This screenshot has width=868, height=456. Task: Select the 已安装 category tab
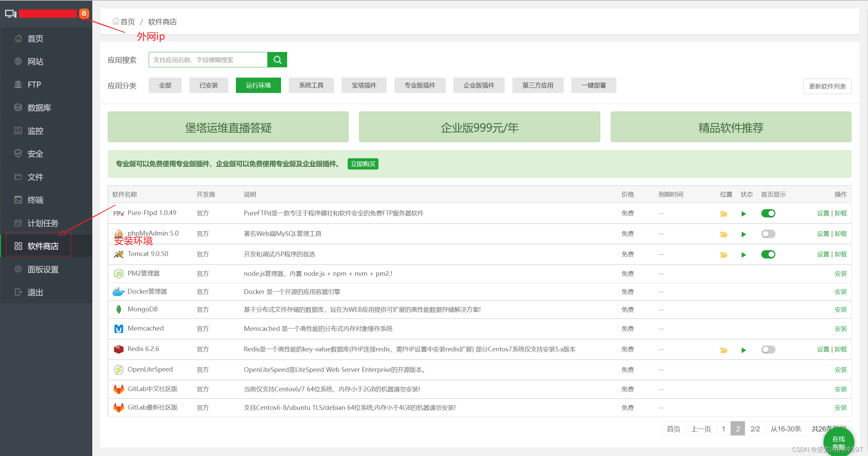pyautogui.click(x=209, y=85)
